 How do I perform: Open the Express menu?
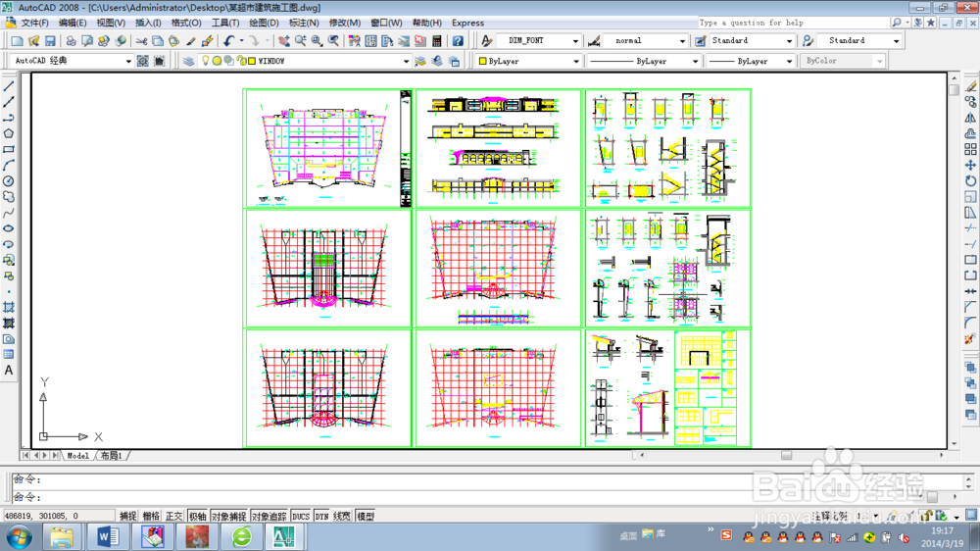point(467,23)
